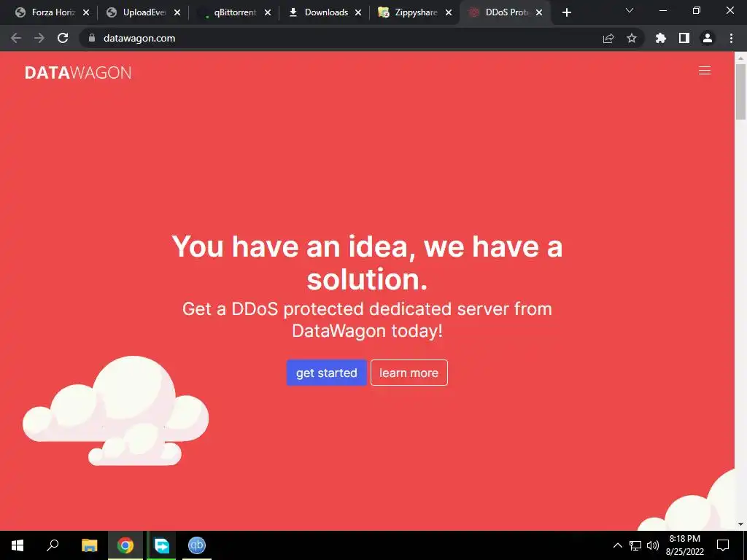The width and height of the screenshot is (747, 560).
Task: Open File Explorer from the taskbar
Action: (89, 545)
